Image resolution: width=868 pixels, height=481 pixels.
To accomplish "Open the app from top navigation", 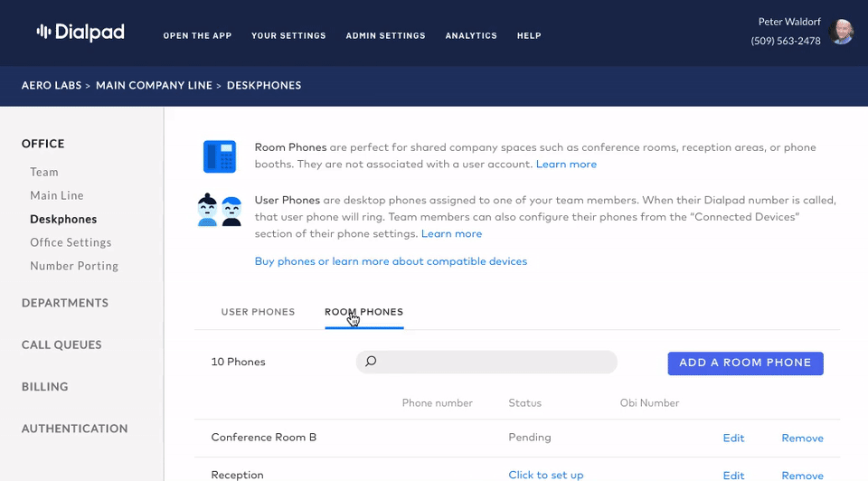I will (x=197, y=35).
